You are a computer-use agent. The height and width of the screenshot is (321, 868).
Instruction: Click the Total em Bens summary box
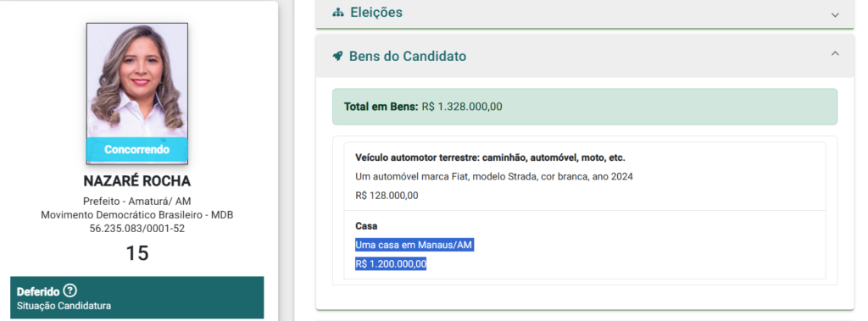tap(585, 106)
